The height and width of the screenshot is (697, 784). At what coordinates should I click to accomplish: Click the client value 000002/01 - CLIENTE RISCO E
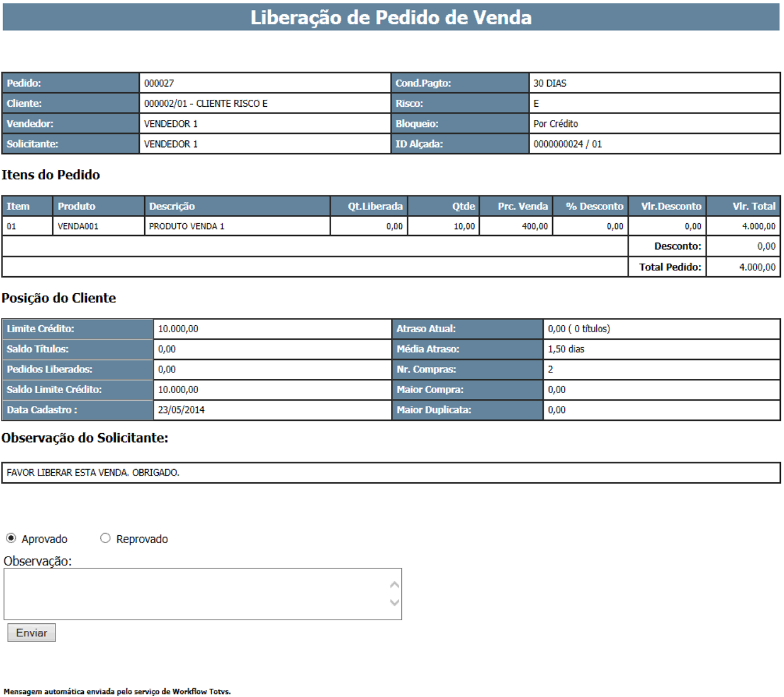[x=205, y=103]
